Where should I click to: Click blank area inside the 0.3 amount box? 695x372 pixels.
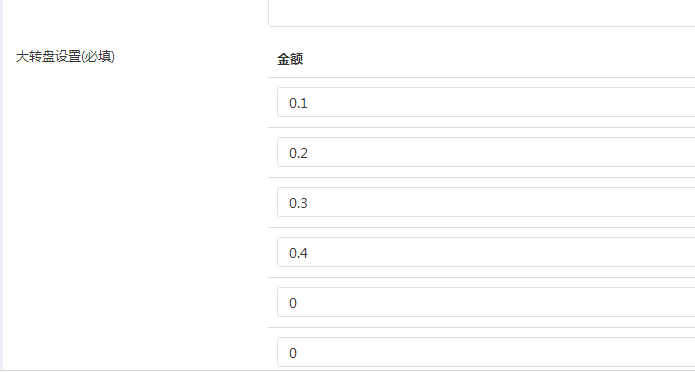point(501,203)
